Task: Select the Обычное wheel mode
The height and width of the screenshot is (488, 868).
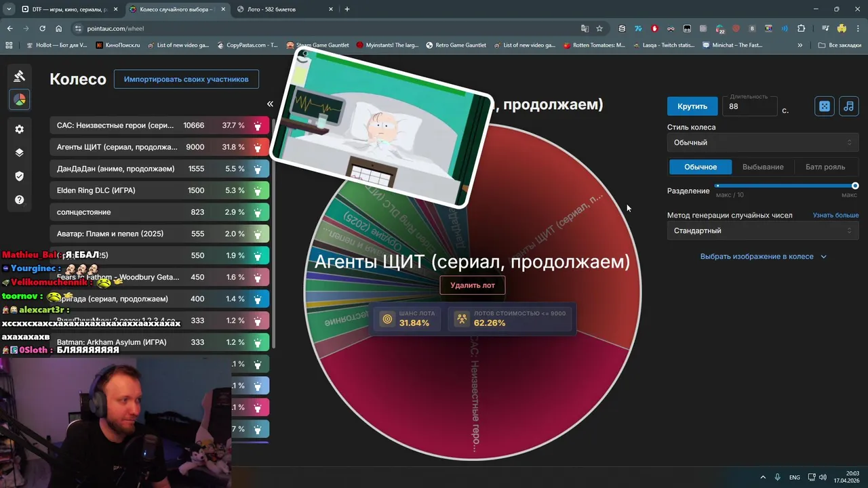Action: click(701, 167)
